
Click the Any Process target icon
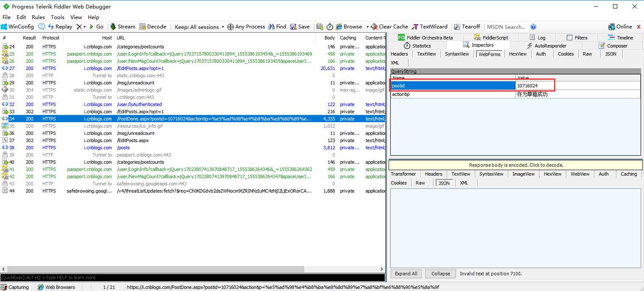click(230, 27)
